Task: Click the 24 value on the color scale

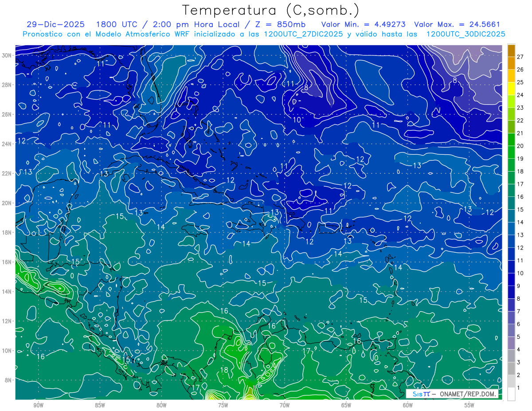Action: [x=520, y=95]
